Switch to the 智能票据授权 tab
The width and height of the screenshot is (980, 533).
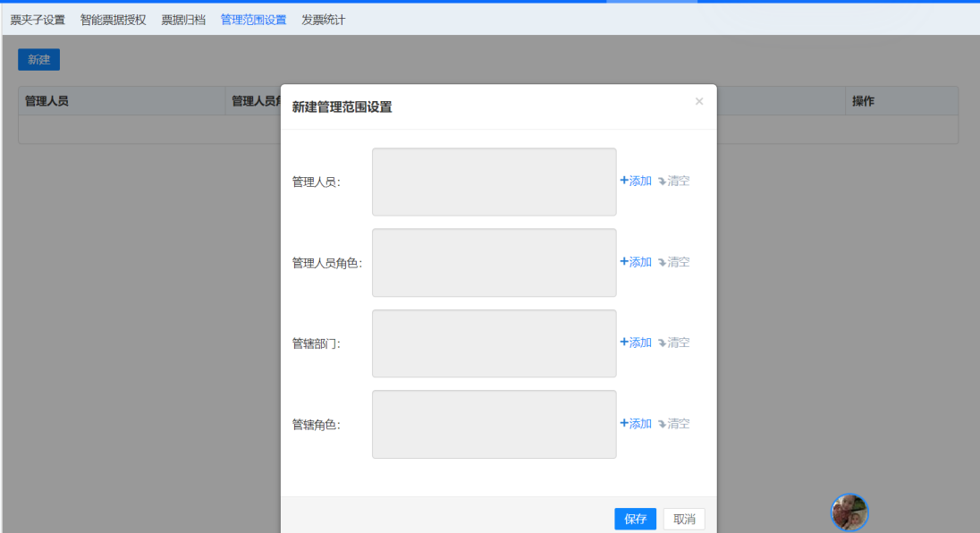(x=113, y=20)
